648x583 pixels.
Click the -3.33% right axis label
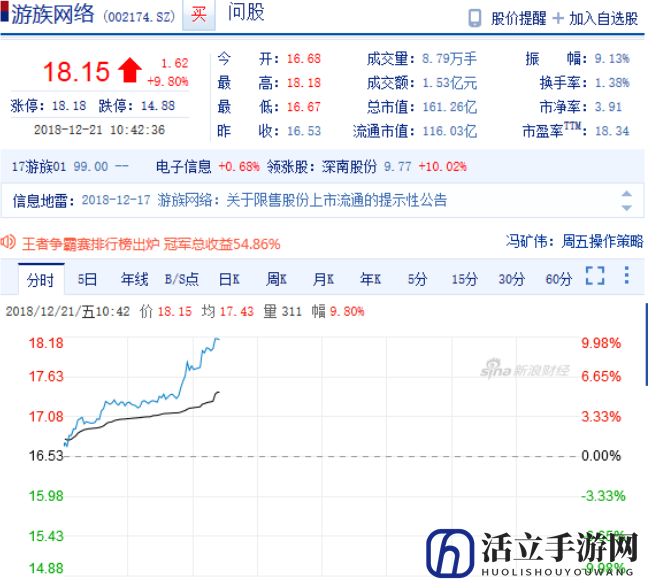coord(603,495)
